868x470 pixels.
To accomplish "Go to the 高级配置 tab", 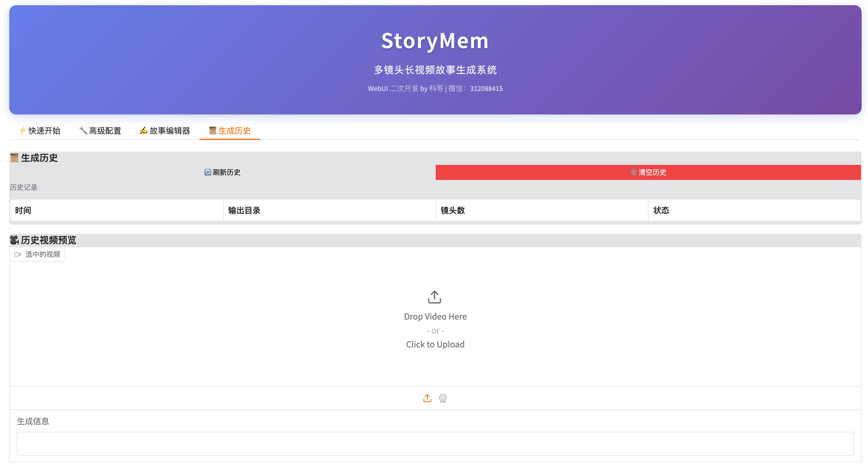I will pos(100,130).
